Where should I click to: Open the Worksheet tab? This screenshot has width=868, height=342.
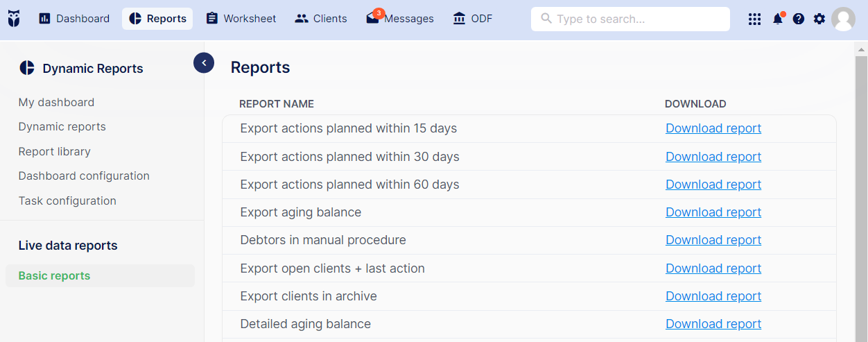pyautogui.click(x=241, y=19)
